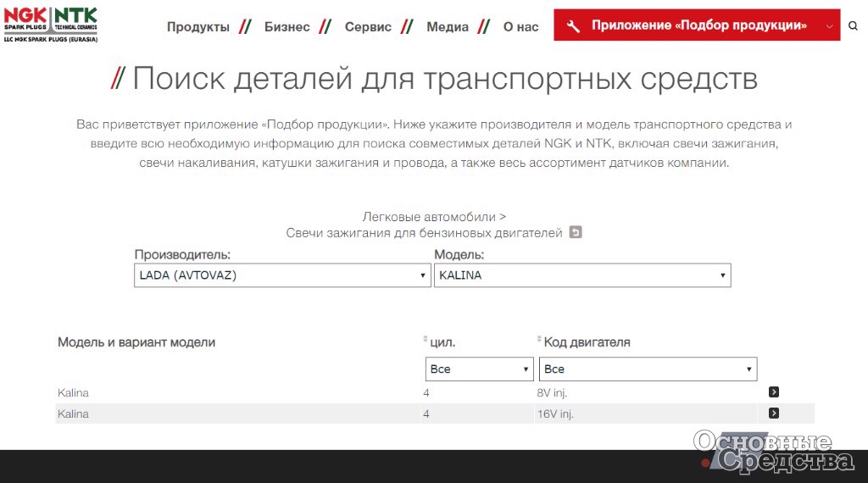Click the wrench icon in the red button

coord(573,25)
